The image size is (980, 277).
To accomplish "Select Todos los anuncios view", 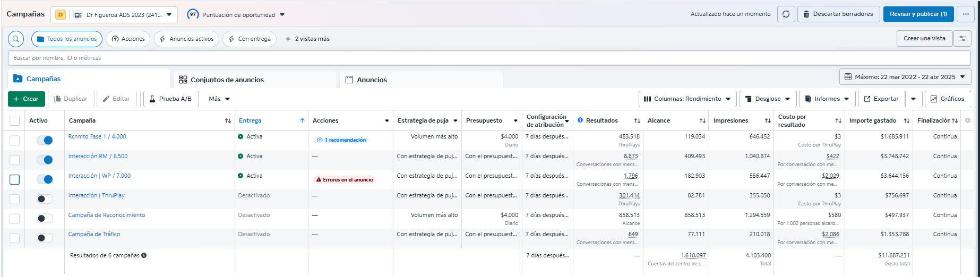I will click(x=67, y=39).
